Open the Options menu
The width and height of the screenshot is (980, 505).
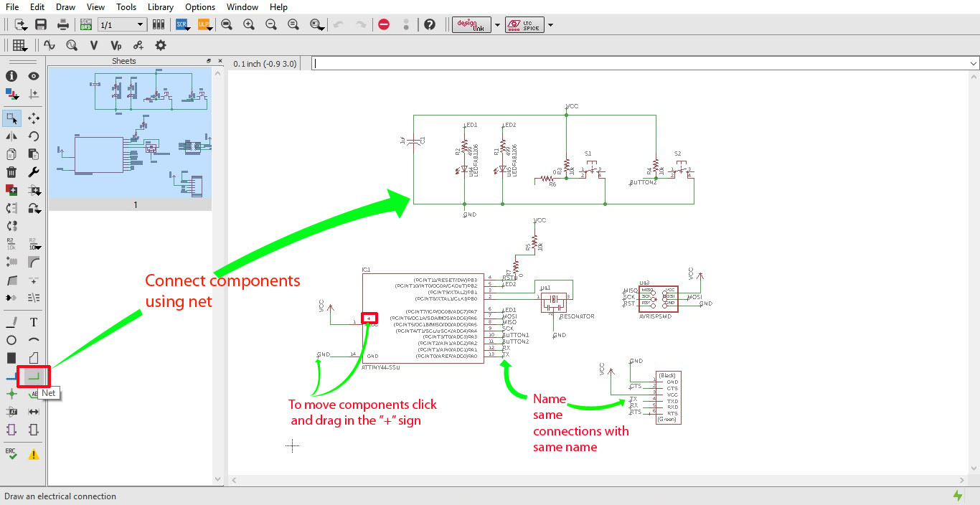pyautogui.click(x=200, y=6)
